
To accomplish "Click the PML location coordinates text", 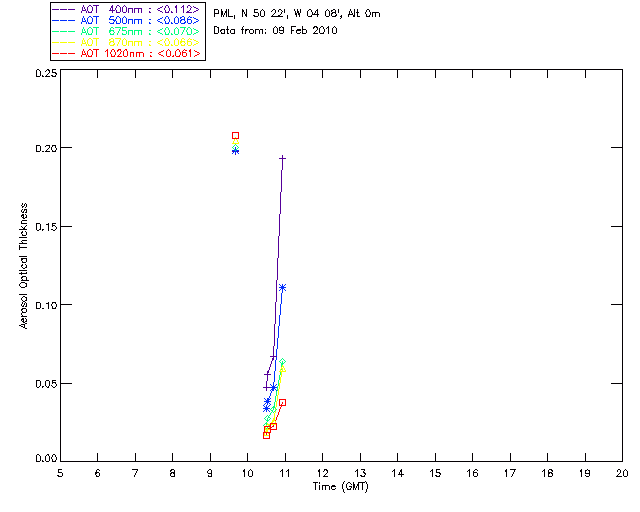I will 297,13.
